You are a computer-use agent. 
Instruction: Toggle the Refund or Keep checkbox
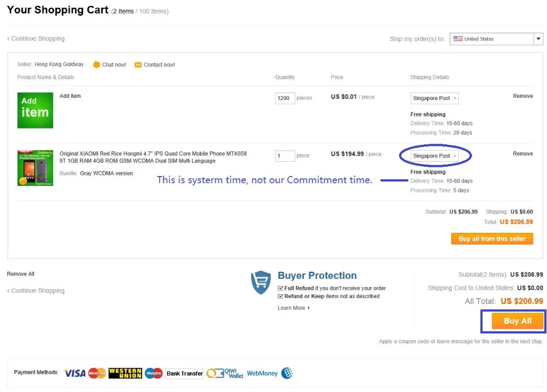pyautogui.click(x=280, y=296)
